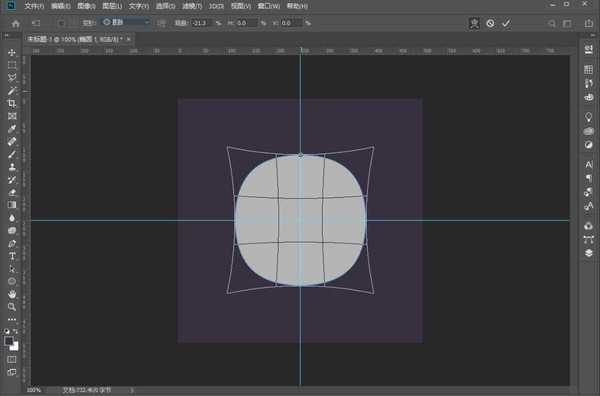
Task: Open the lightbulb Learn panel icon
Action: tap(589, 117)
